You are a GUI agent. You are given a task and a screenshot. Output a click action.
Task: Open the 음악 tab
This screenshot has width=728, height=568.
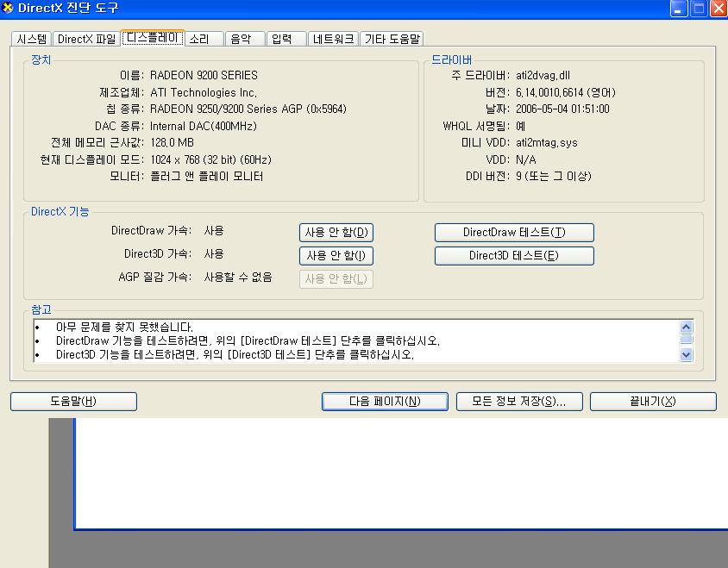pos(246,39)
